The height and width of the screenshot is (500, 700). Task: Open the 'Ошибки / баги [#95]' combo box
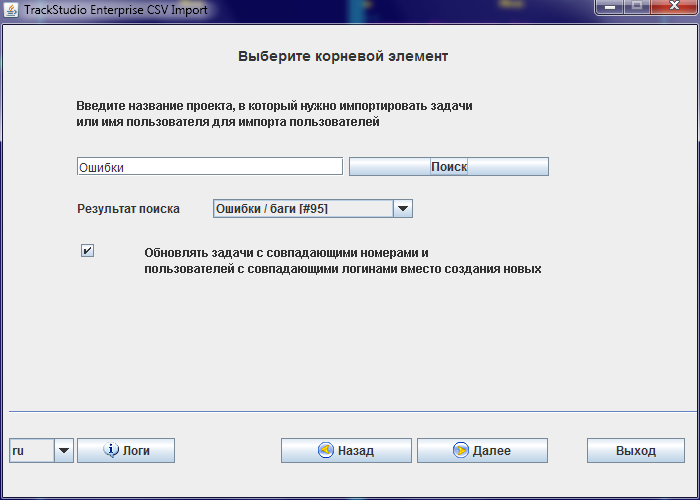(x=301, y=208)
